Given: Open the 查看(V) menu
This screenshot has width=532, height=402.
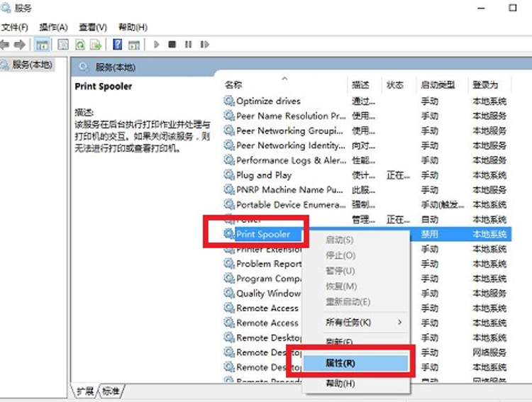Looking at the screenshot, I should click(x=92, y=27).
